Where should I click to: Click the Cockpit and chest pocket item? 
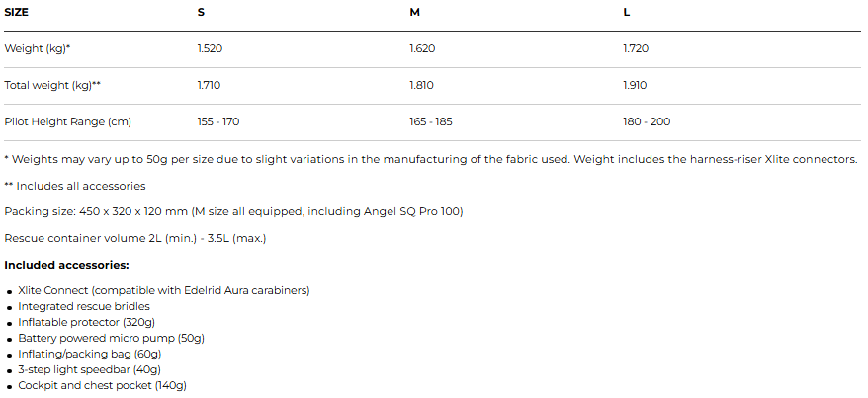pos(102,385)
